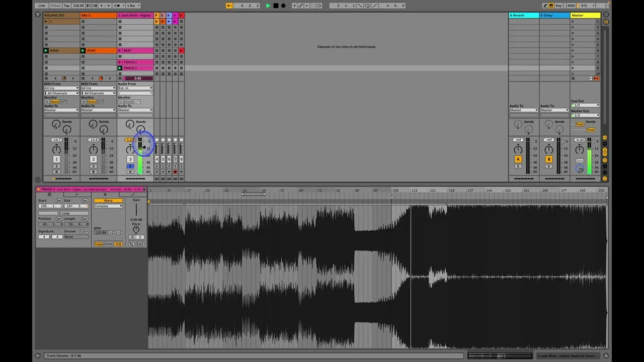Click the Set button next to Start
The width and height of the screenshot is (644, 362).
(59, 201)
